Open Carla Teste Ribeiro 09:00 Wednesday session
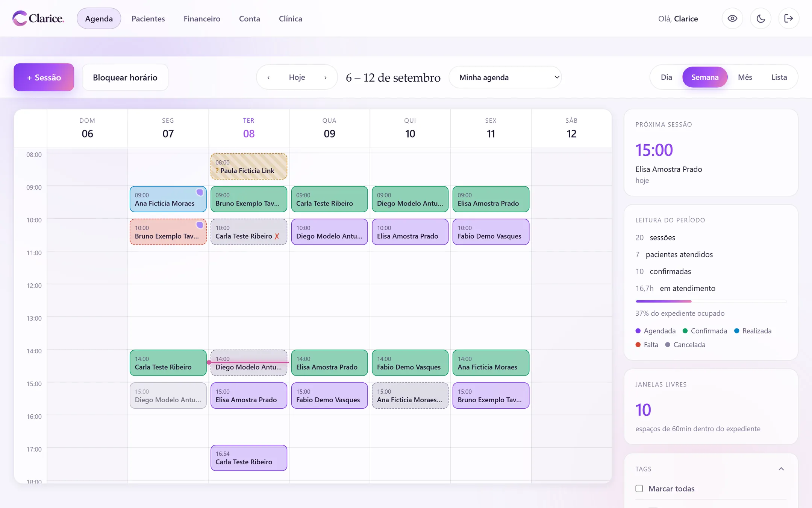The width and height of the screenshot is (812, 508). tap(329, 199)
